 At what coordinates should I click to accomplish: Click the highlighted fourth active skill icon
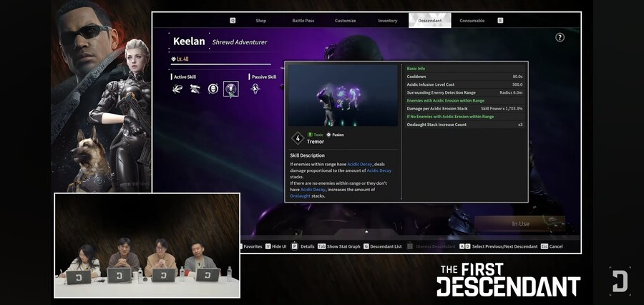(231, 89)
